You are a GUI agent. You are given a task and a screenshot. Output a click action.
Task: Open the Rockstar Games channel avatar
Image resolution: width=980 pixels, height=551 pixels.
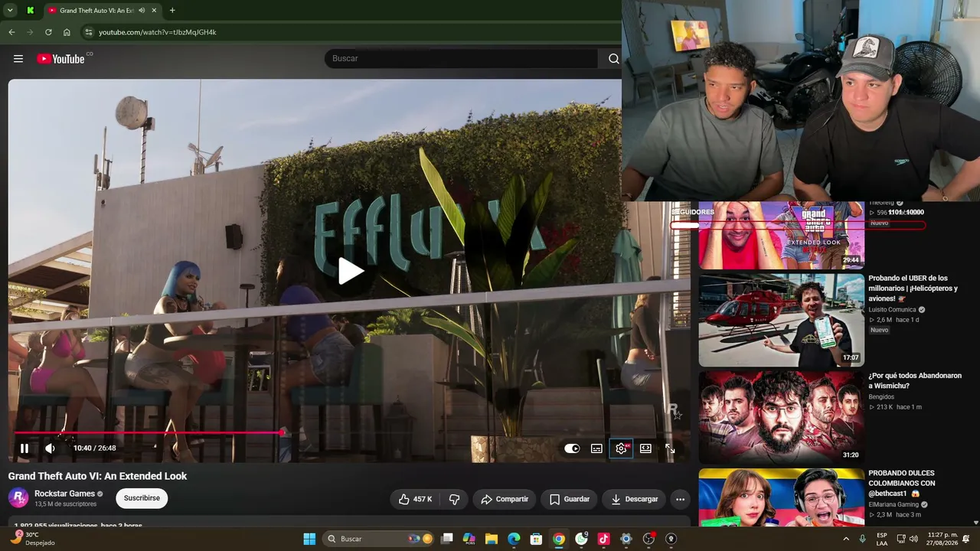(x=18, y=498)
